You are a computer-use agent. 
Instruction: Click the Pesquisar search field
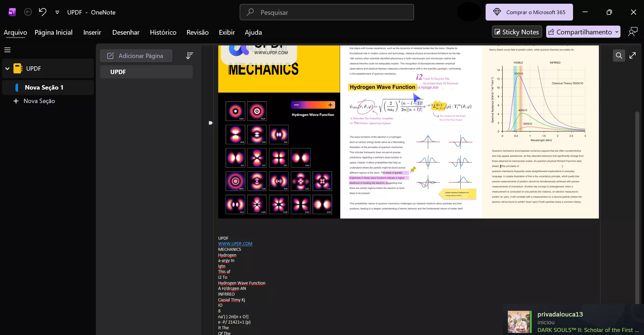pyautogui.click(x=327, y=12)
